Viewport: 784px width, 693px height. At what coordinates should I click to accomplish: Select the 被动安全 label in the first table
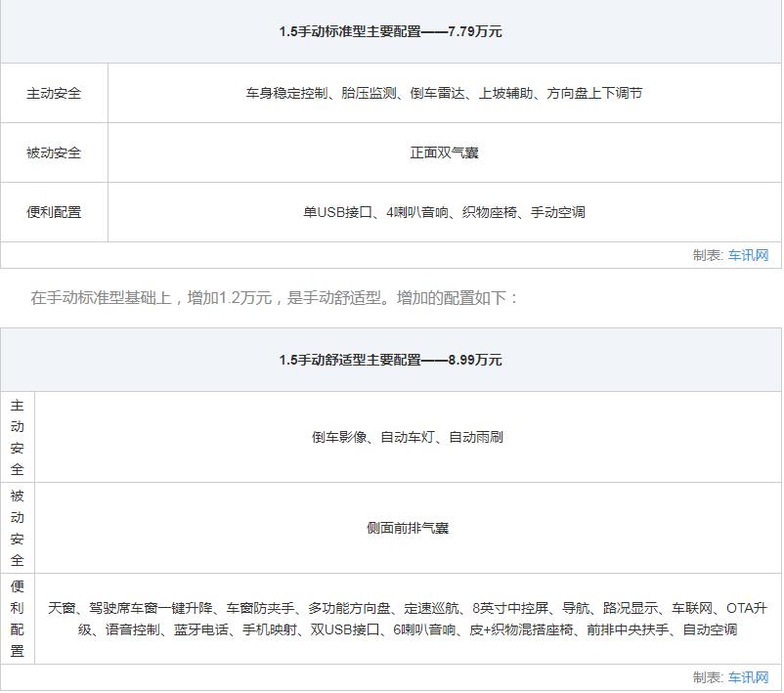tap(56, 152)
